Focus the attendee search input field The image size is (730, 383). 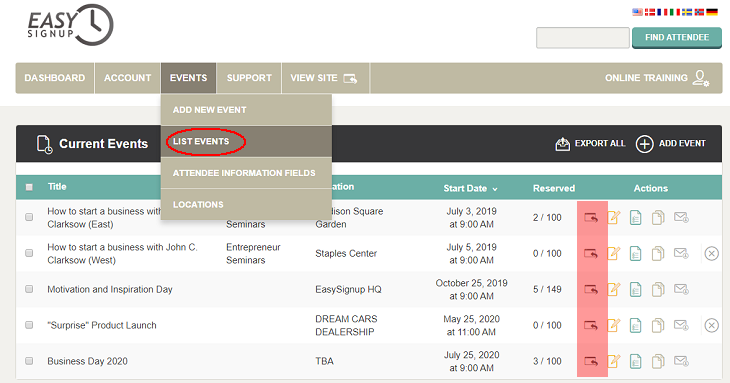583,38
